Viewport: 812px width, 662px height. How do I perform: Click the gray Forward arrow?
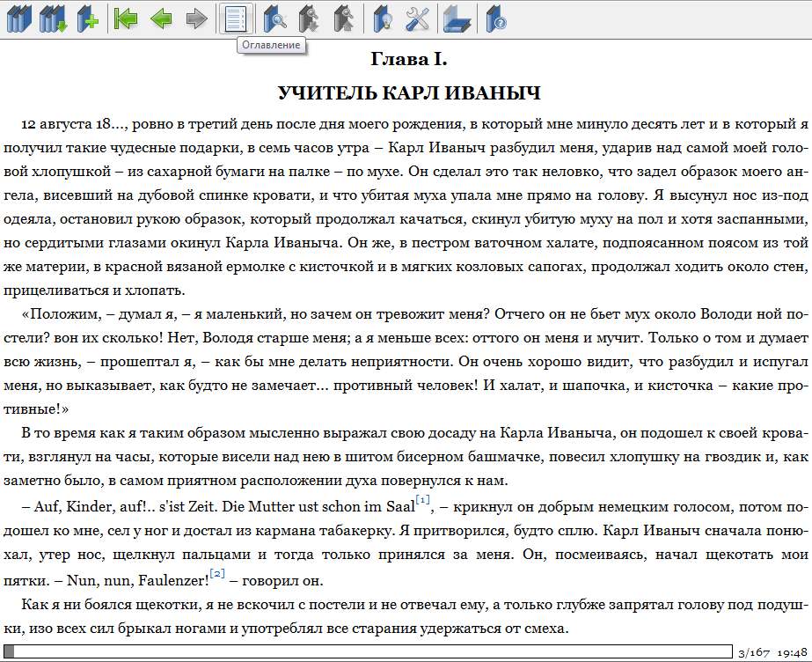click(196, 18)
